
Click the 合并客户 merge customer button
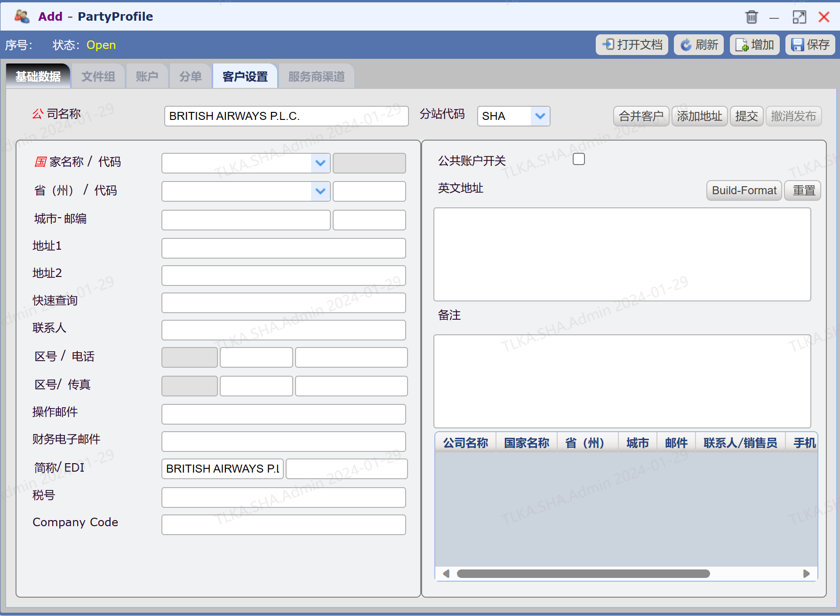pos(641,116)
